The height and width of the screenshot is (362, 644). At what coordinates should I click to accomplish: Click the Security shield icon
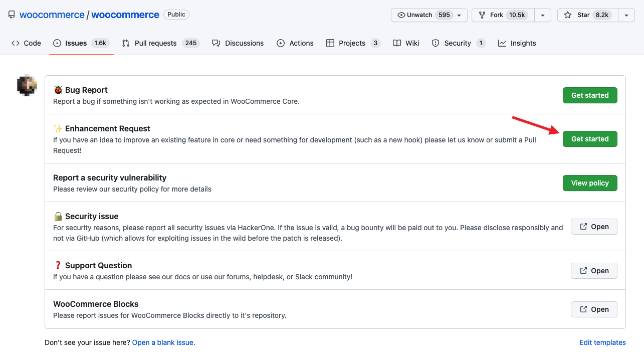pyautogui.click(x=435, y=43)
